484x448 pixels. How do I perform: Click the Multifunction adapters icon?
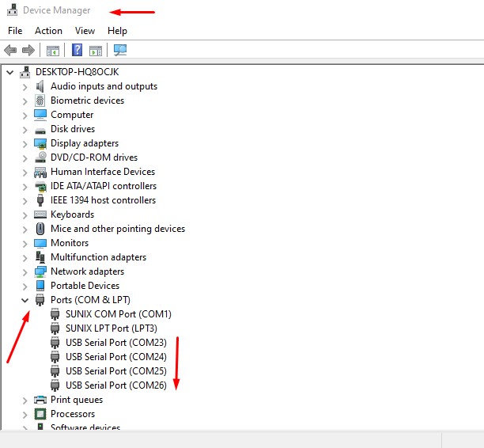(x=40, y=257)
